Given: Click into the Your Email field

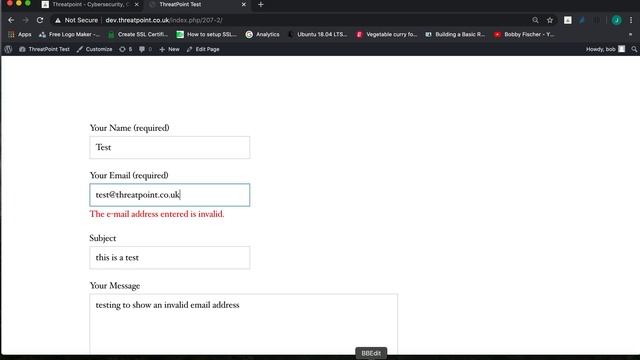Looking at the screenshot, I should [170, 195].
